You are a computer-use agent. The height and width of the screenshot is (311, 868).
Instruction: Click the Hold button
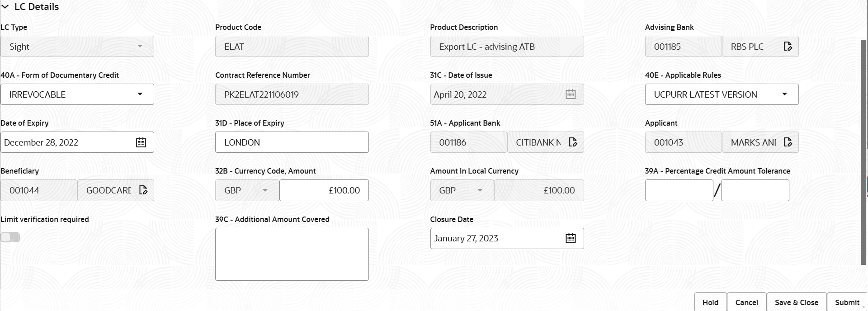point(710,302)
